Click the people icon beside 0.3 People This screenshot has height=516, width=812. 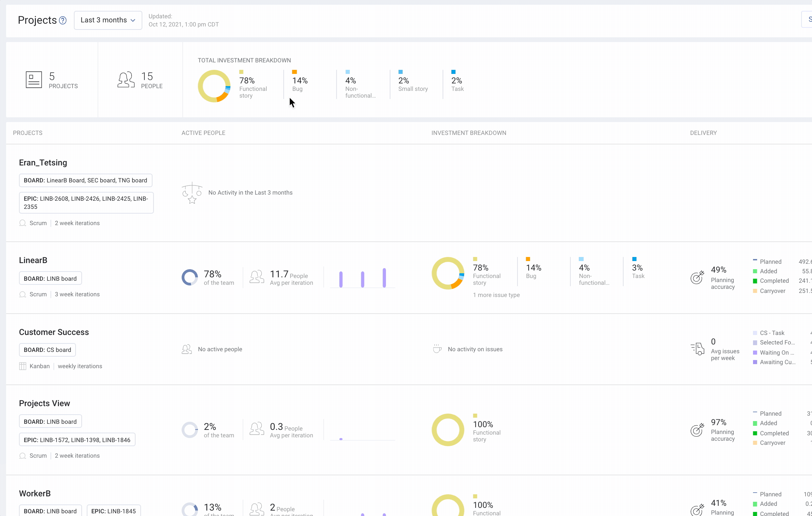click(x=257, y=429)
